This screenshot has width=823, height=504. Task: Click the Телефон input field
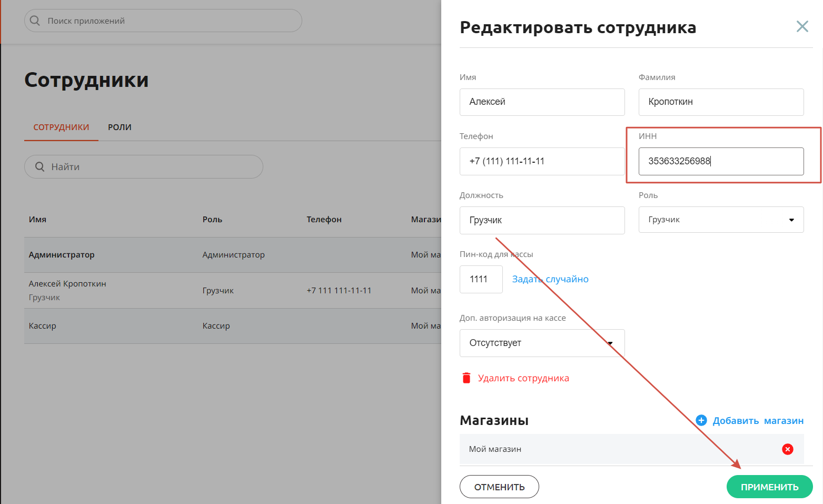pos(542,161)
